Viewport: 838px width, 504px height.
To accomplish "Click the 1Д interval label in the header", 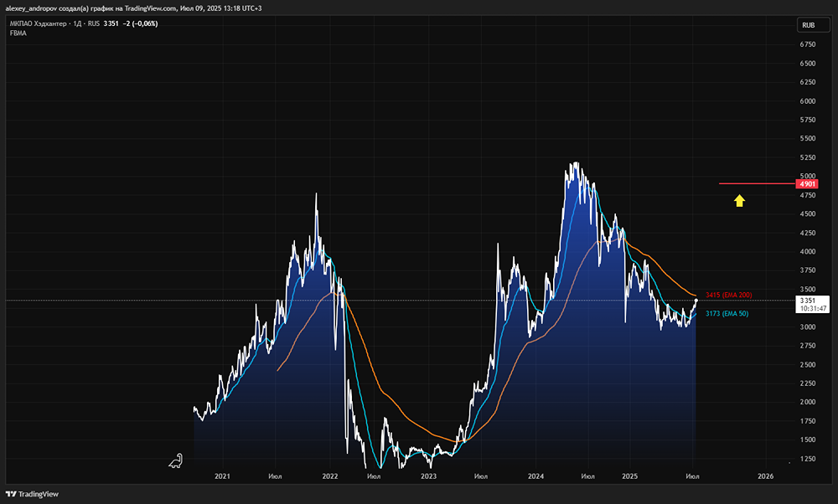I will pos(77,23).
